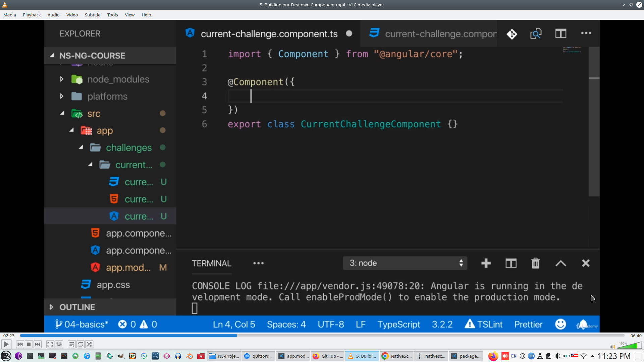
Task: Mute audio via speaker icon near volume
Action: [x=612, y=347]
